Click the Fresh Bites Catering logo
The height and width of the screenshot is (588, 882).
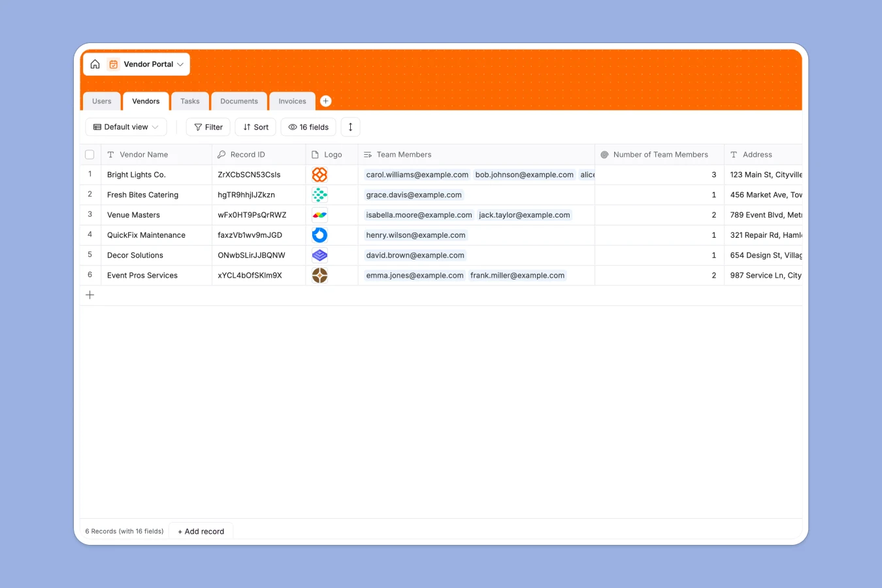point(319,195)
